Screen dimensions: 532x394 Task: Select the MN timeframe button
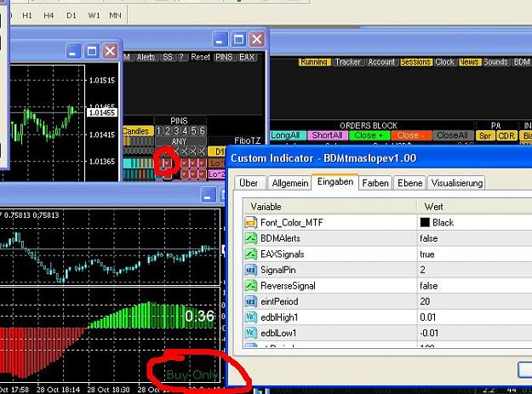115,15
